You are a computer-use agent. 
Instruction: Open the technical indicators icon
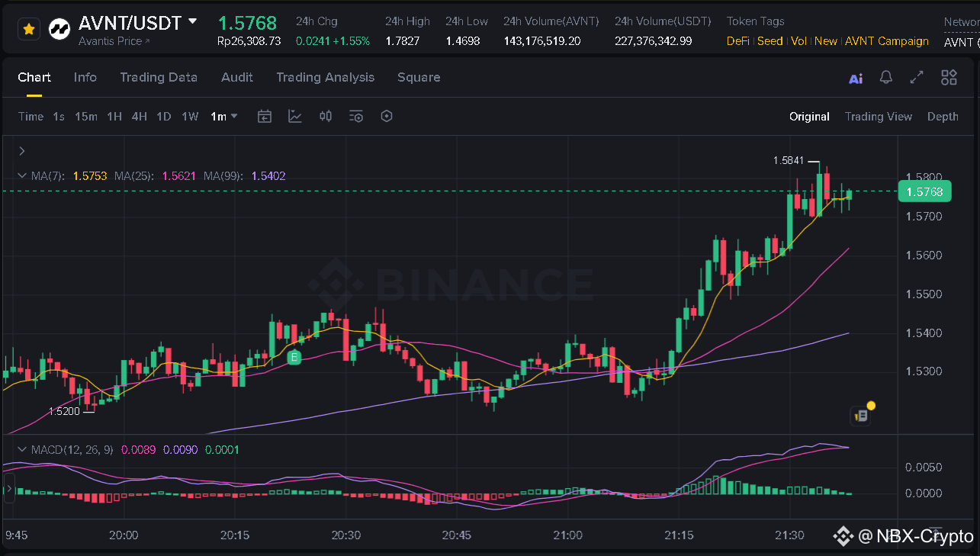pos(294,117)
